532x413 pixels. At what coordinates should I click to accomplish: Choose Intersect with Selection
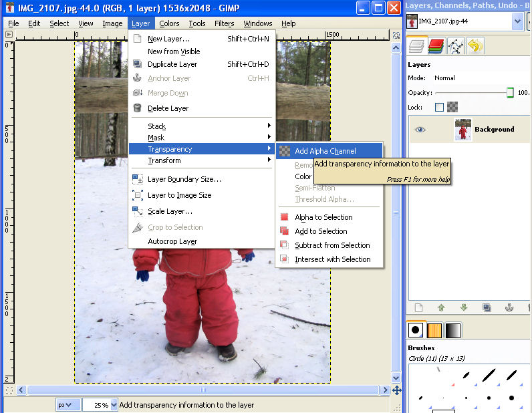(x=329, y=259)
